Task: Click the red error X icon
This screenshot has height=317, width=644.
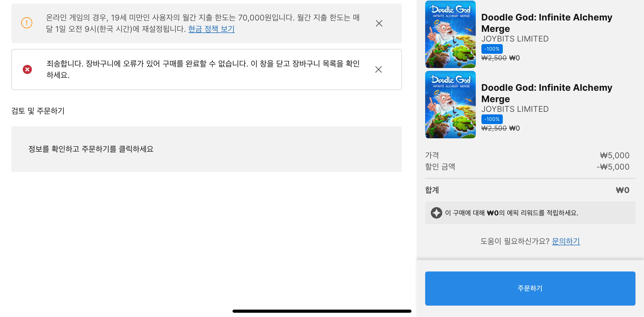Action: (x=27, y=69)
